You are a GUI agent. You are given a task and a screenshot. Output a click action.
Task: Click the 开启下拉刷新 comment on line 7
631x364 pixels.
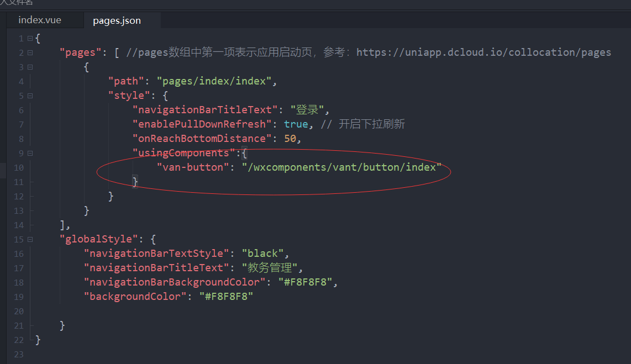(371, 124)
